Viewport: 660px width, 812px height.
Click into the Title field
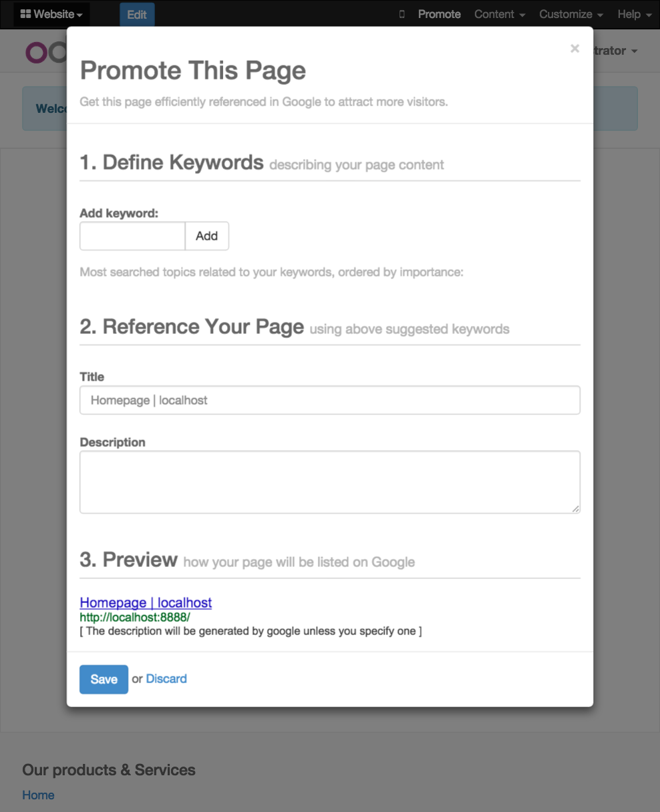coord(330,400)
